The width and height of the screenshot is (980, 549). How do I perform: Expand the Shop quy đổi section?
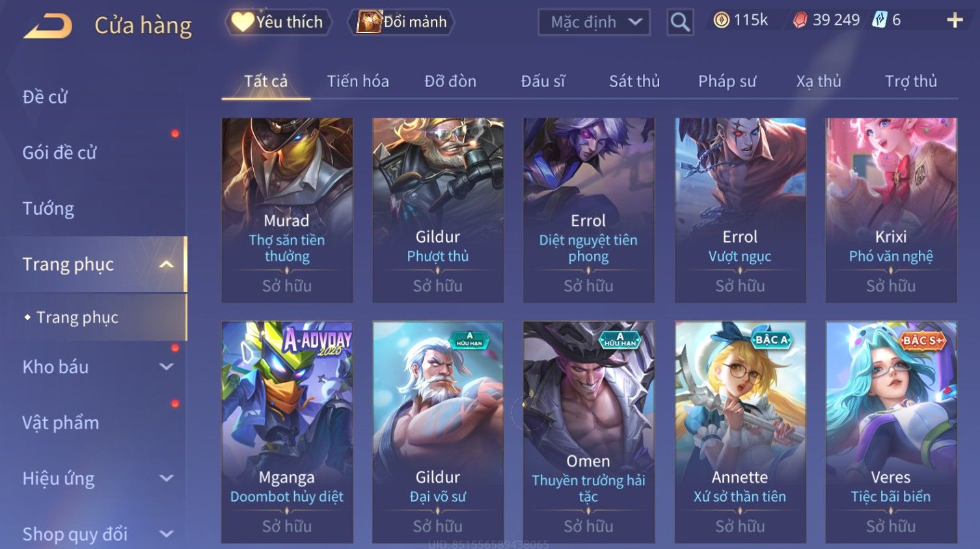(167, 534)
